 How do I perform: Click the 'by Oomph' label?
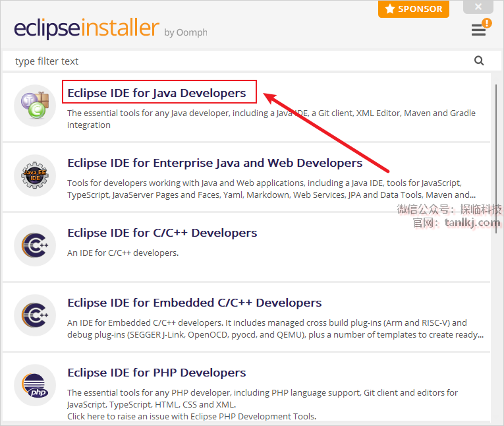click(x=186, y=32)
